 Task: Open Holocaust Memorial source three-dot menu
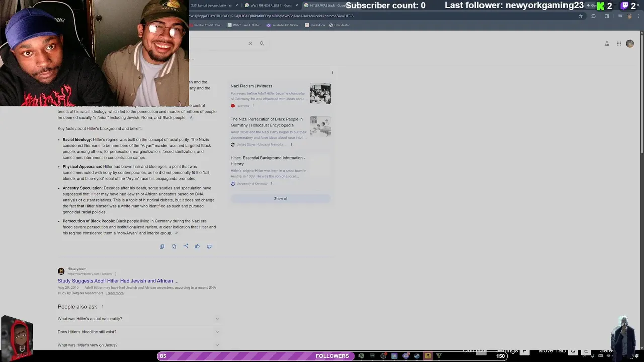click(x=291, y=145)
